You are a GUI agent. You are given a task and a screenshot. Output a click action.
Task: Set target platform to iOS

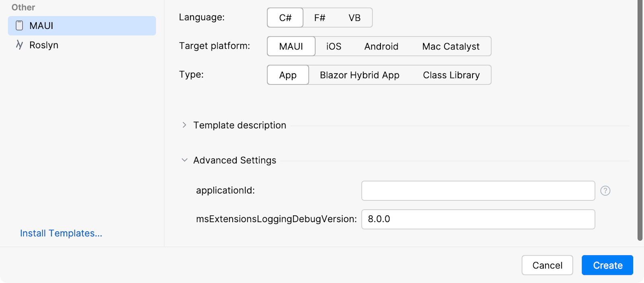click(x=333, y=46)
